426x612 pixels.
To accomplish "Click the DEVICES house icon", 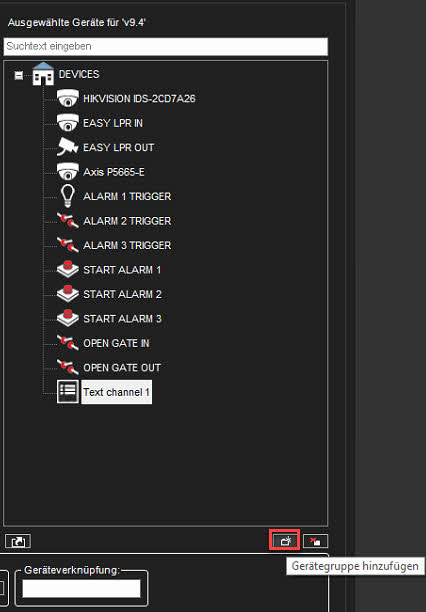I will click(43, 74).
